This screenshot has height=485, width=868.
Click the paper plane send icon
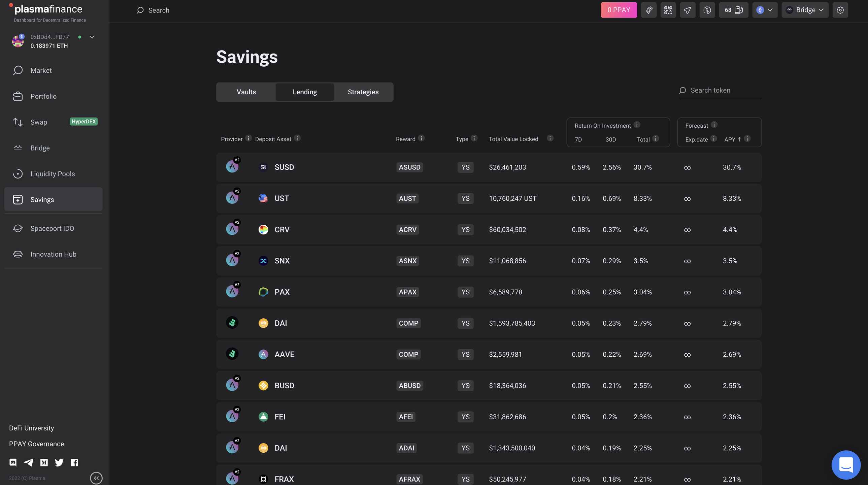688,10
